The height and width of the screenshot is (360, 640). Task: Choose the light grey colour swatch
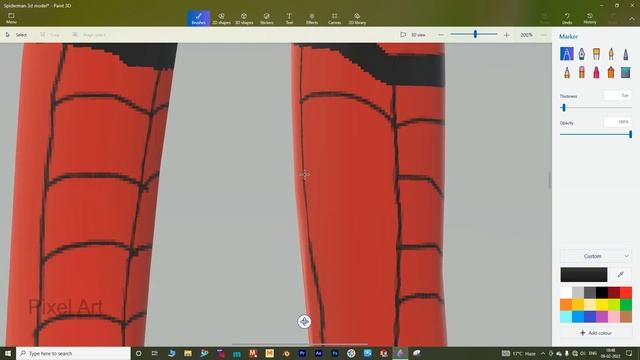pos(578,293)
